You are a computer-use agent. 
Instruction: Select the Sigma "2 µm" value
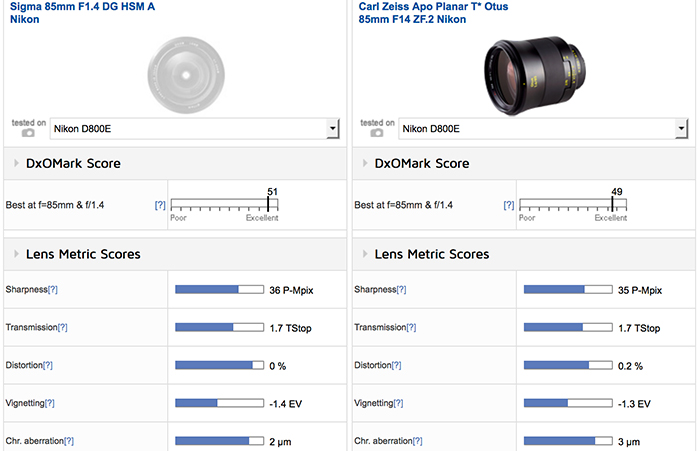[280, 442]
